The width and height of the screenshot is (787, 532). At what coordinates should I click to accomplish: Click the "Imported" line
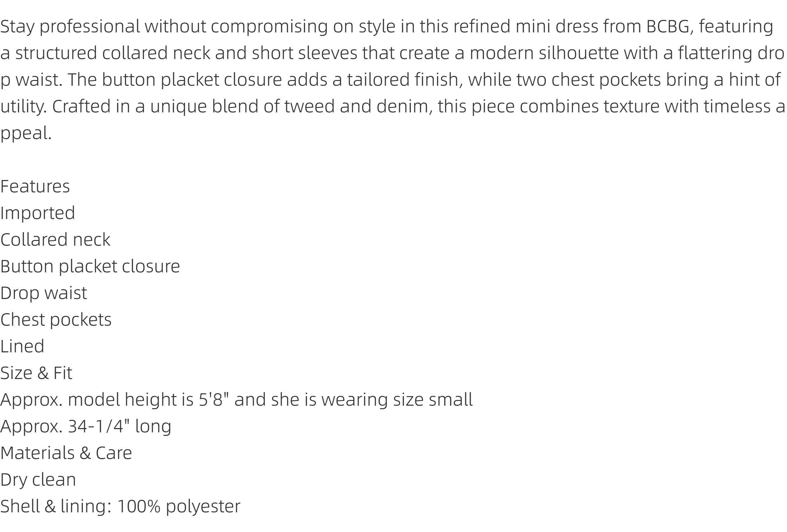click(x=37, y=213)
